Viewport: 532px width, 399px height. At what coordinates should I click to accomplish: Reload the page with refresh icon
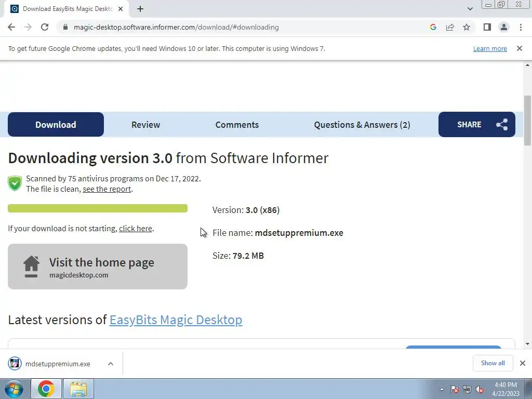point(45,27)
